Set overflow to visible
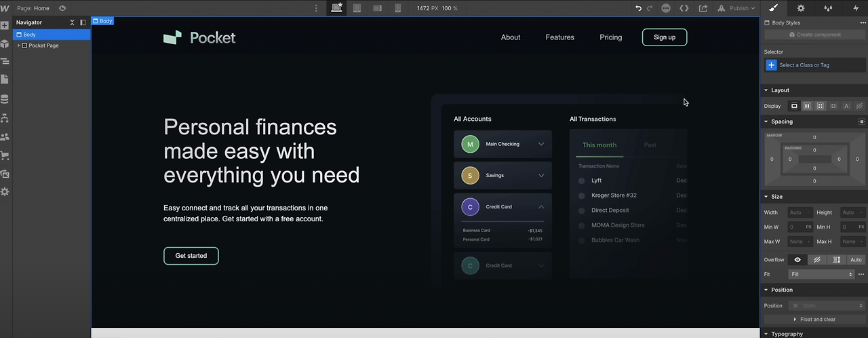Image resolution: width=868 pixels, height=338 pixels. tap(797, 260)
